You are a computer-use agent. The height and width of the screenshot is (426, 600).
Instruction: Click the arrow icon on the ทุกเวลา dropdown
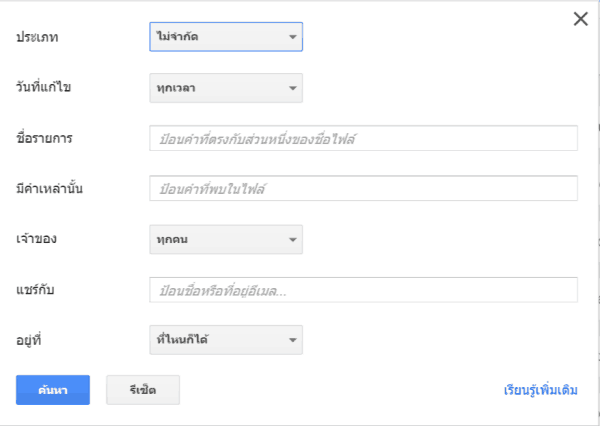tap(292, 89)
